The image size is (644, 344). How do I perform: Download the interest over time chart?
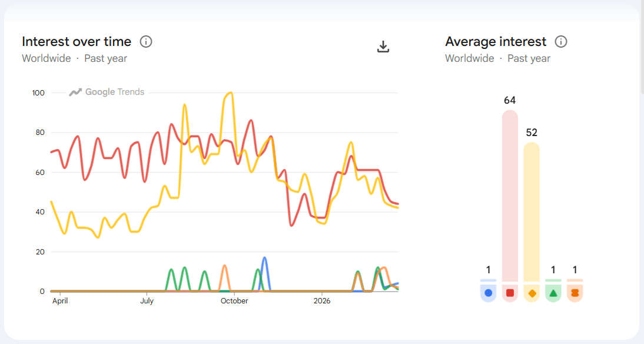[383, 47]
